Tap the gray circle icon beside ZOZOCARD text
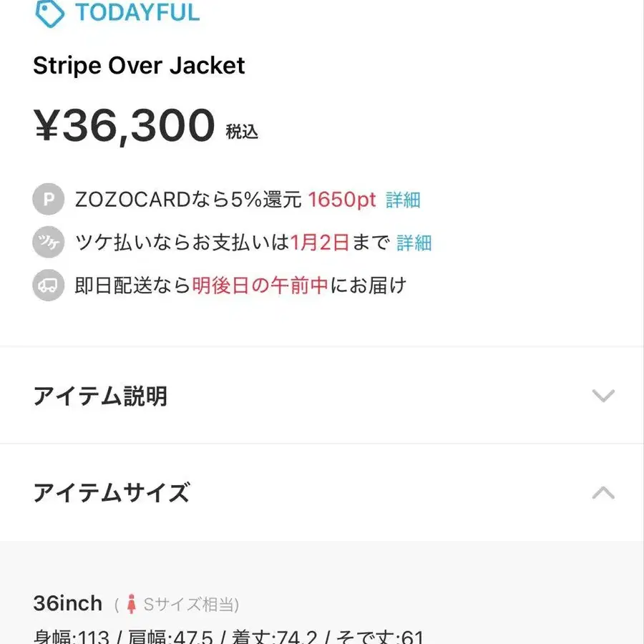644x644 pixels. tap(47, 200)
